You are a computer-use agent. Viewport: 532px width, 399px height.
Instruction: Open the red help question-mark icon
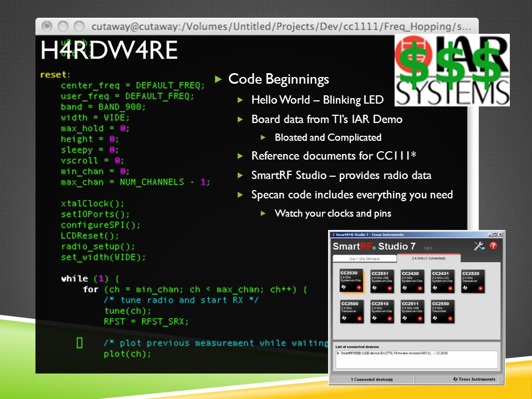pos(493,245)
